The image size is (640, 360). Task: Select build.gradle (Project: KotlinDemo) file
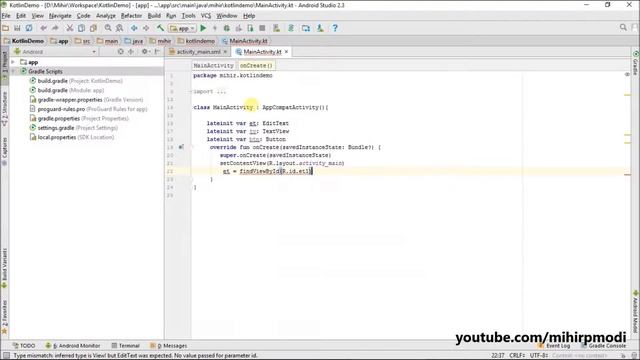tap(76, 81)
